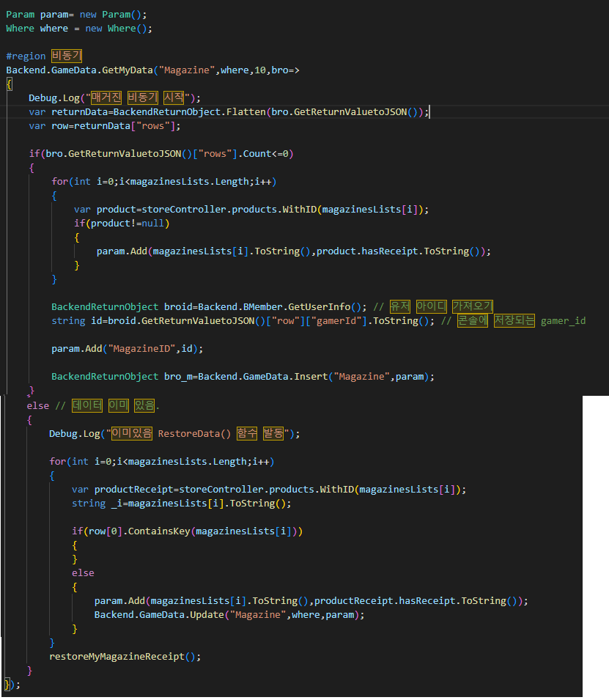Click the comment ending with 'gamer_id'
Viewport: 609px width, 700px height.
tap(514, 320)
